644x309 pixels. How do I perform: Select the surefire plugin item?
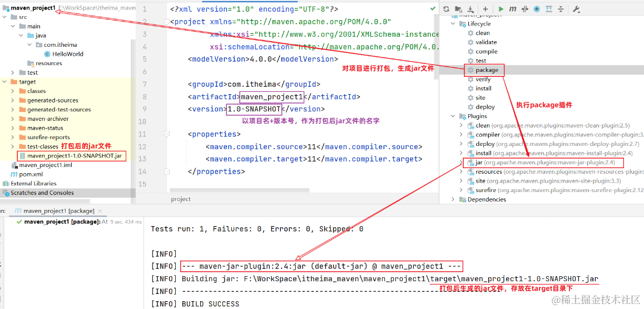(555, 190)
